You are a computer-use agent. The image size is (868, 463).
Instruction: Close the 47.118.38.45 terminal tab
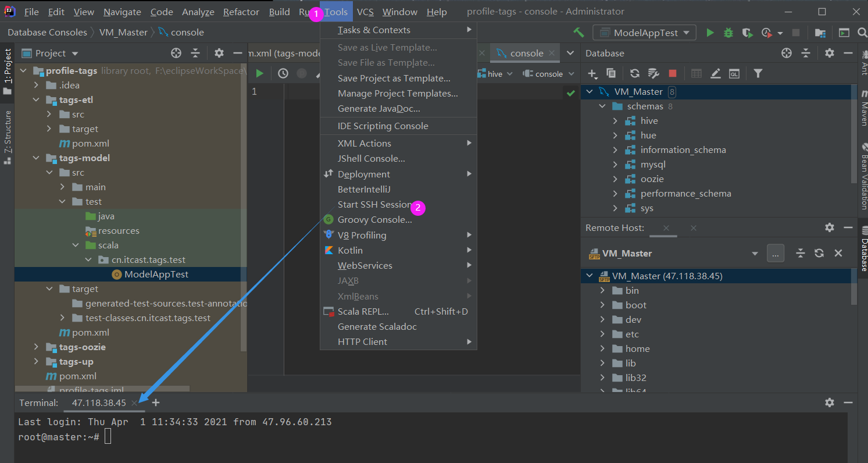click(x=134, y=403)
